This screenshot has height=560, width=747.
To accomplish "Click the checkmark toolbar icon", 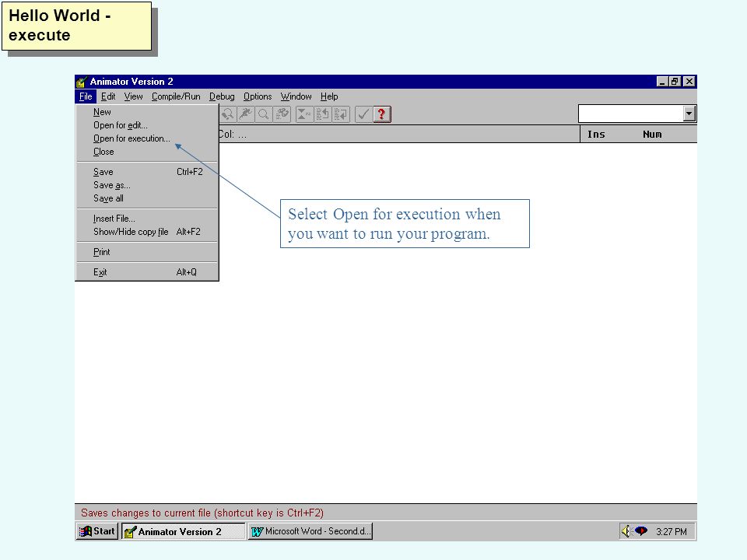I will pos(363,114).
